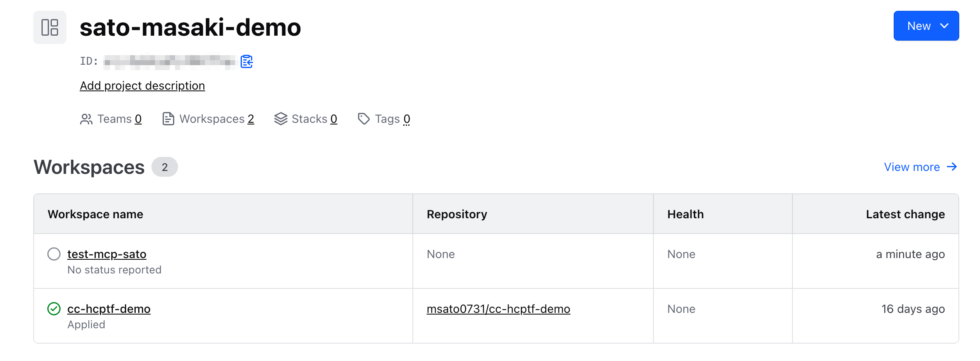
Task: Open the Stacks count link
Action: coord(334,119)
